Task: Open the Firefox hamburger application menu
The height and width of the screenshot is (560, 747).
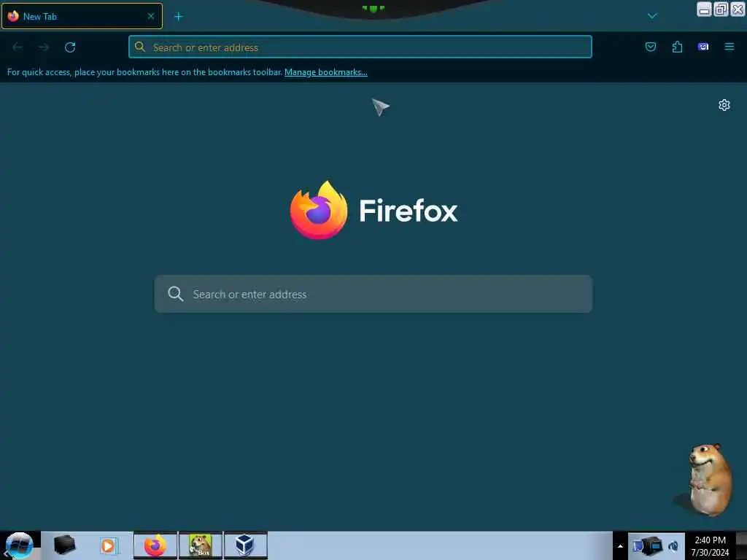Action: (x=729, y=47)
